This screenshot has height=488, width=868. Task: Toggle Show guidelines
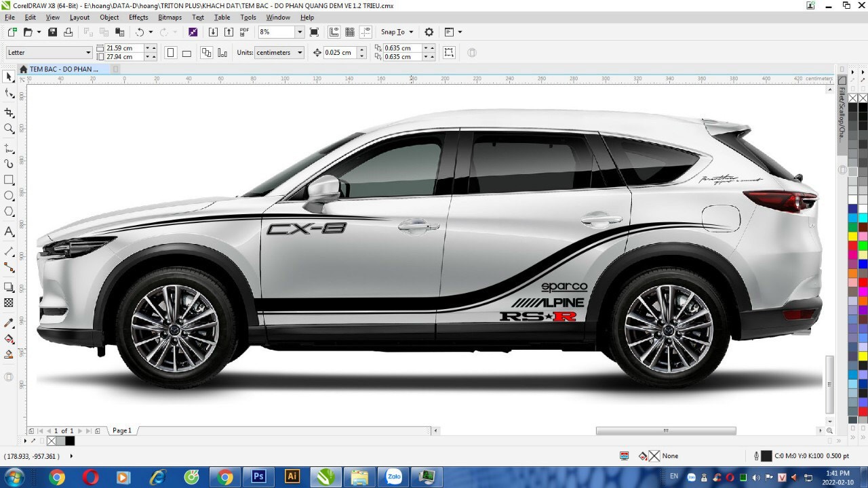pos(366,32)
